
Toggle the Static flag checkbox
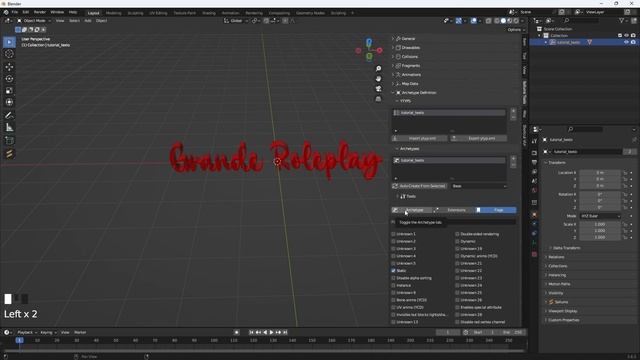click(x=393, y=271)
